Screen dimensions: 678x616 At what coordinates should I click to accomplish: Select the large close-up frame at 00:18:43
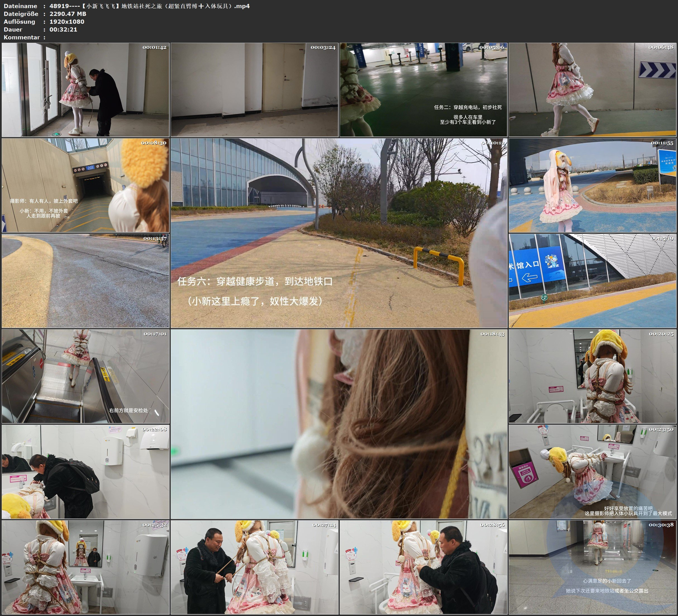point(339,424)
